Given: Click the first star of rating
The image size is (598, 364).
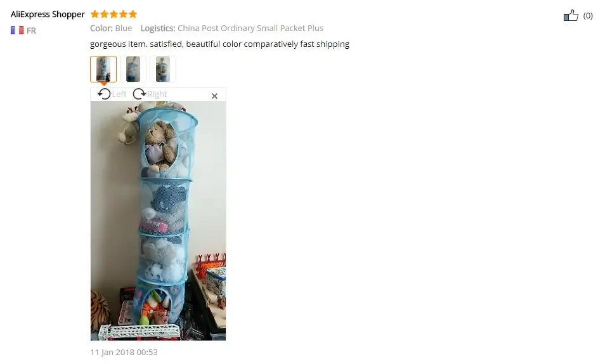Looking at the screenshot, I should click(94, 14).
